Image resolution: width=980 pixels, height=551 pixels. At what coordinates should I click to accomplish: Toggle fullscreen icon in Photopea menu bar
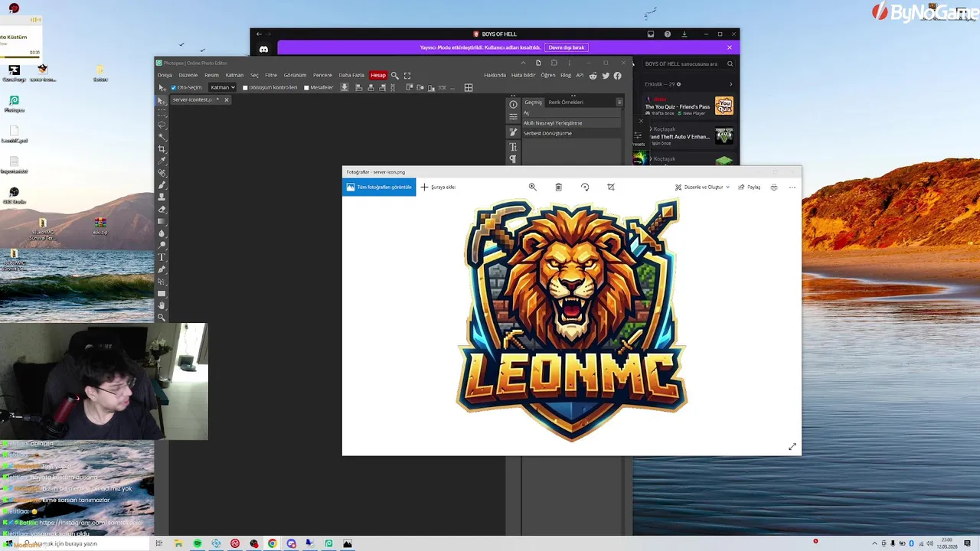[x=407, y=75]
